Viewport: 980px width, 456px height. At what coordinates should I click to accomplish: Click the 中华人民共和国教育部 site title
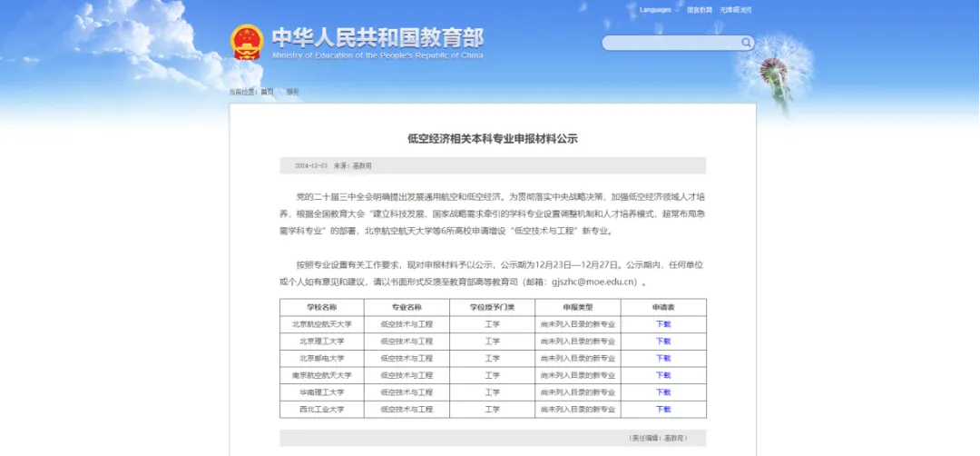(x=377, y=37)
